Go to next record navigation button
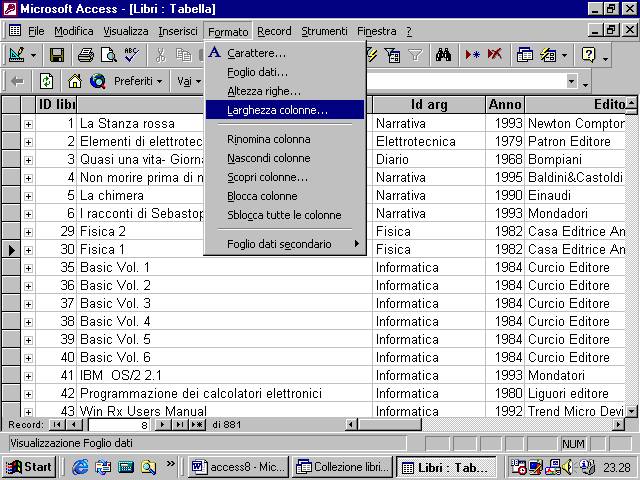Image resolution: width=640 pixels, height=480 pixels. click(162, 424)
